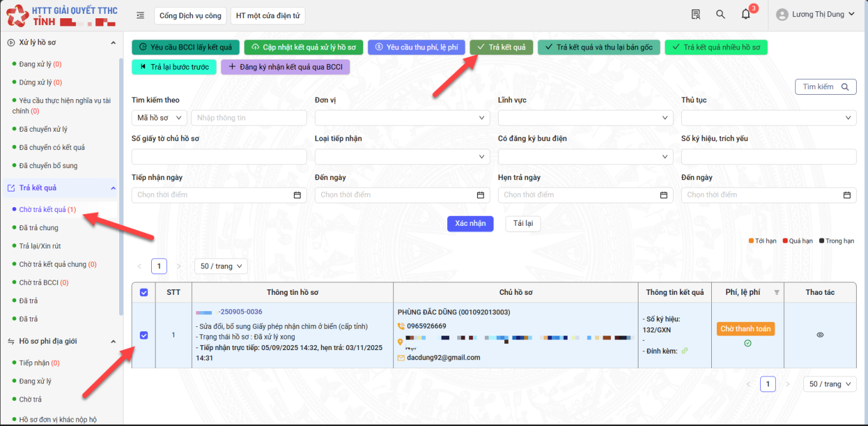The image size is (868, 426).
Task: Open calendar icon in Tiếp nhận ngày field
Action: click(297, 195)
